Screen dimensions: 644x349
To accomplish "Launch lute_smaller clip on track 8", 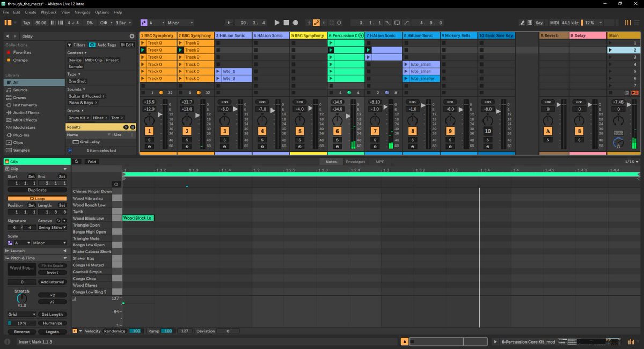I will 406,78.
